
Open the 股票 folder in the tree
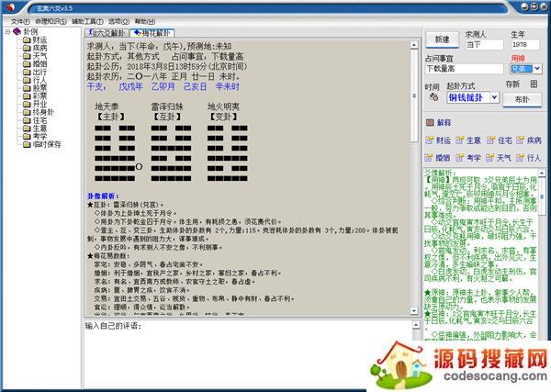35,88
